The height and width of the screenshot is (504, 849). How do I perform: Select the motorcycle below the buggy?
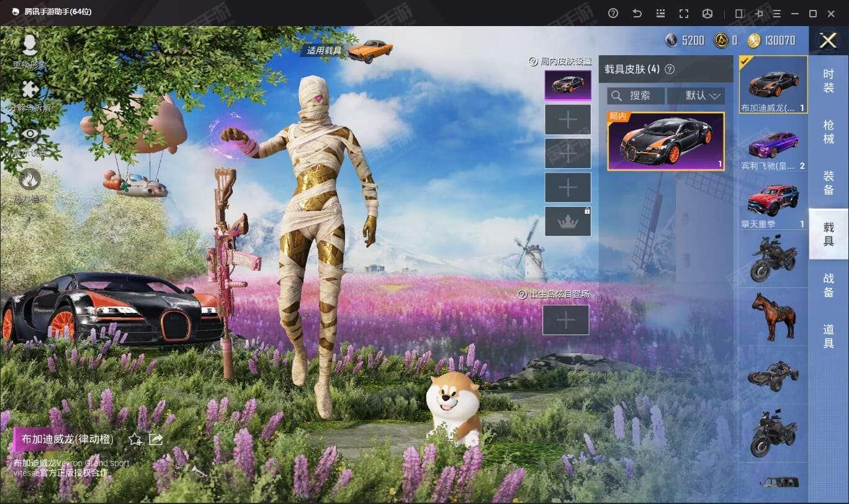coord(773,433)
